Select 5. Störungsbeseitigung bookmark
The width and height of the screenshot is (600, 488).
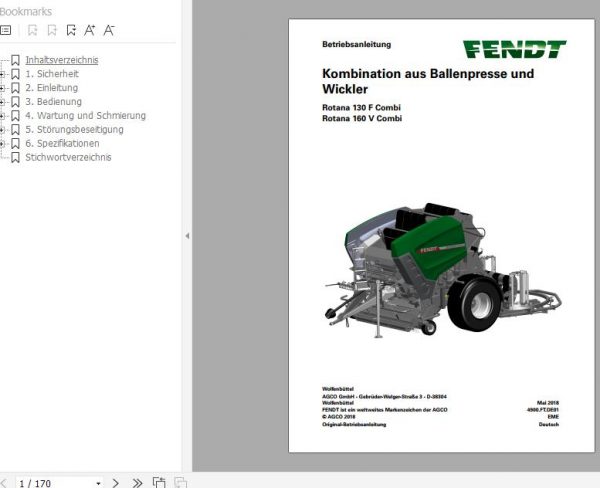tap(74, 129)
